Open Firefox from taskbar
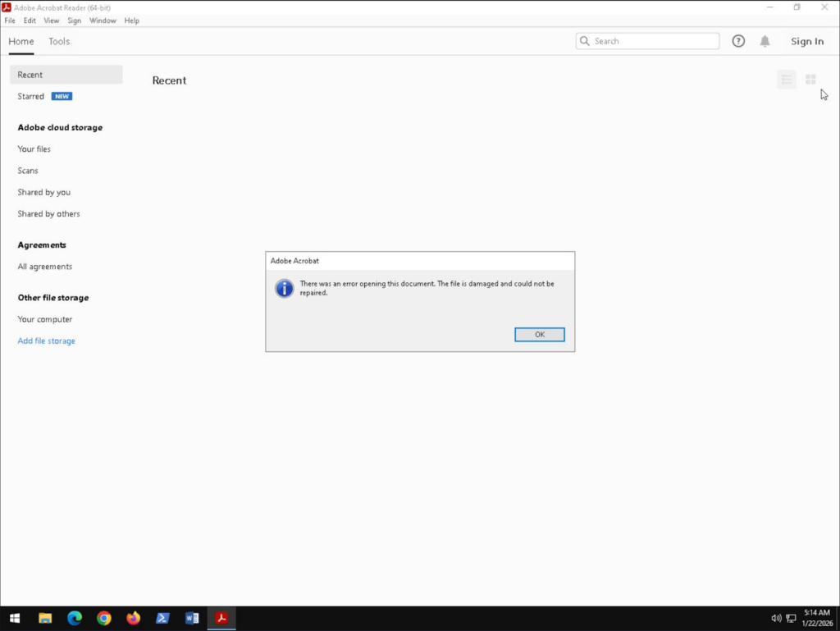Image resolution: width=840 pixels, height=631 pixels. (x=133, y=618)
